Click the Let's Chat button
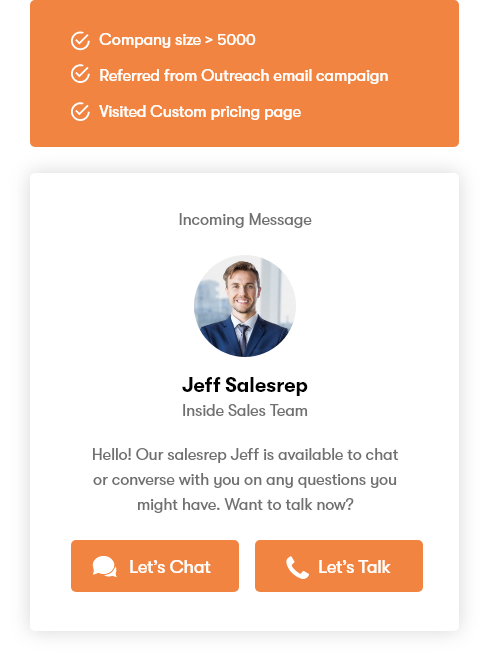Viewport: 489px width, 661px height. (x=155, y=566)
